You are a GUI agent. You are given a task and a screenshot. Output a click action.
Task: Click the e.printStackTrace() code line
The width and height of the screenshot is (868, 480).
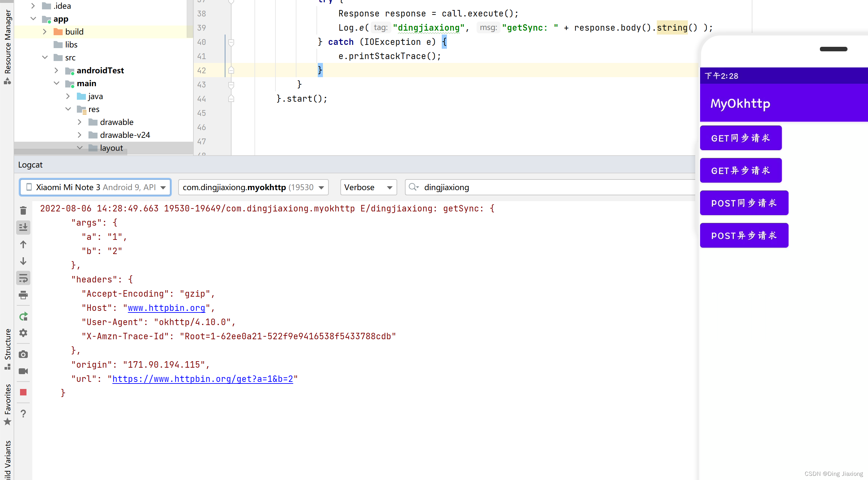pos(389,56)
